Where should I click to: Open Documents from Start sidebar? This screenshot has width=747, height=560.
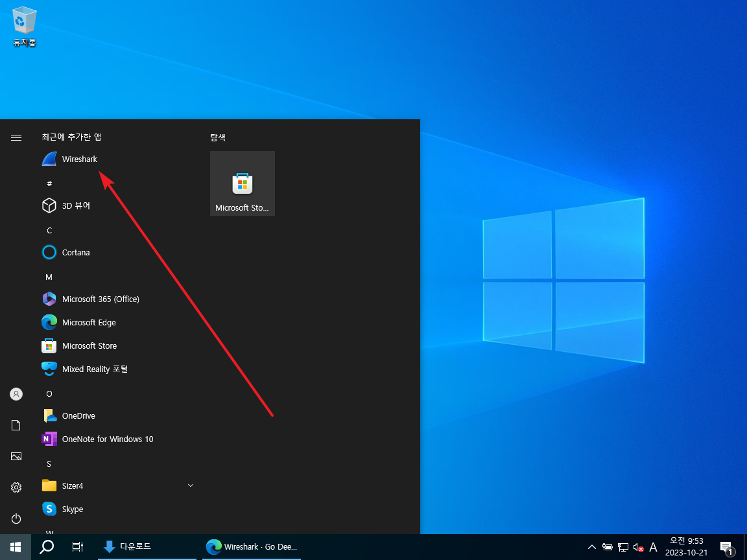tap(16, 425)
